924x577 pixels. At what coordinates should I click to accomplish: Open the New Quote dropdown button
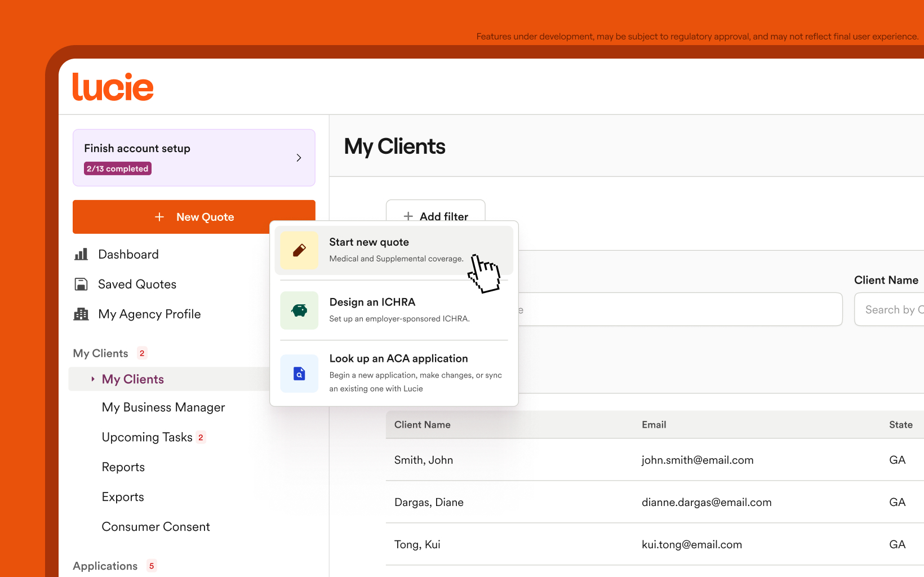[193, 217]
